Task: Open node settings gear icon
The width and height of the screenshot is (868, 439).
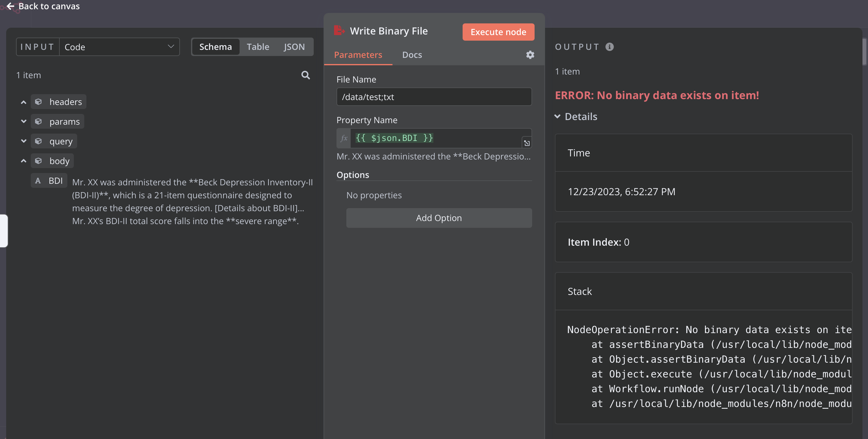Action: (530, 54)
